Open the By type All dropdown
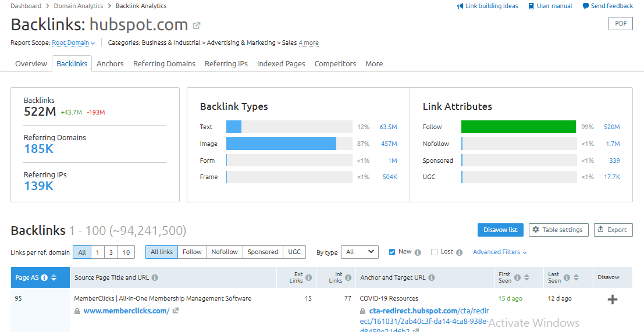 point(360,252)
